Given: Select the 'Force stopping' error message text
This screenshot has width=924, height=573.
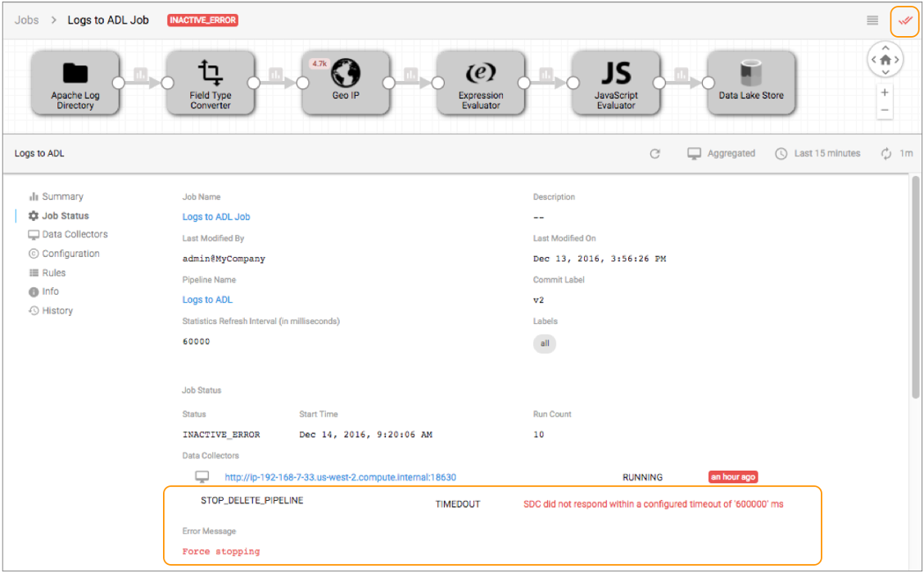Looking at the screenshot, I should [x=221, y=552].
